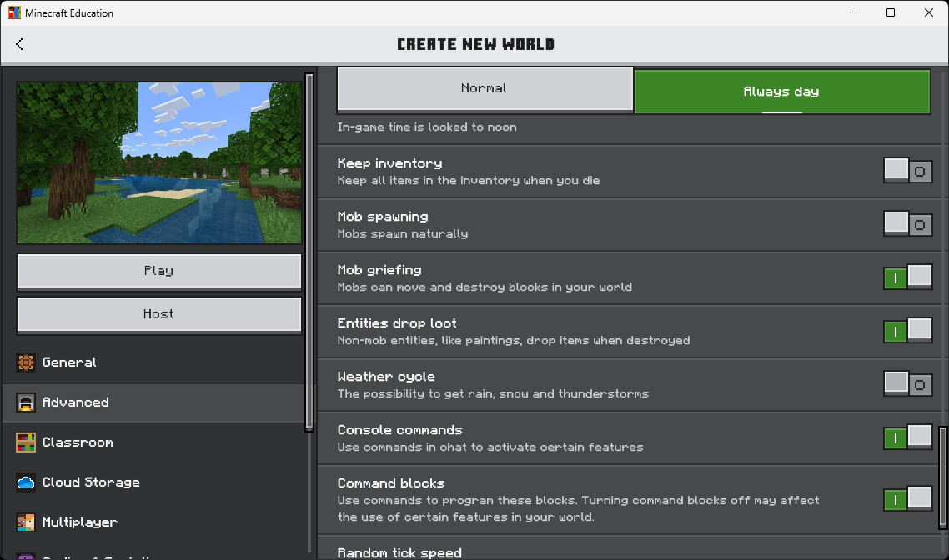Click the Play button

click(x=159, y=271)
